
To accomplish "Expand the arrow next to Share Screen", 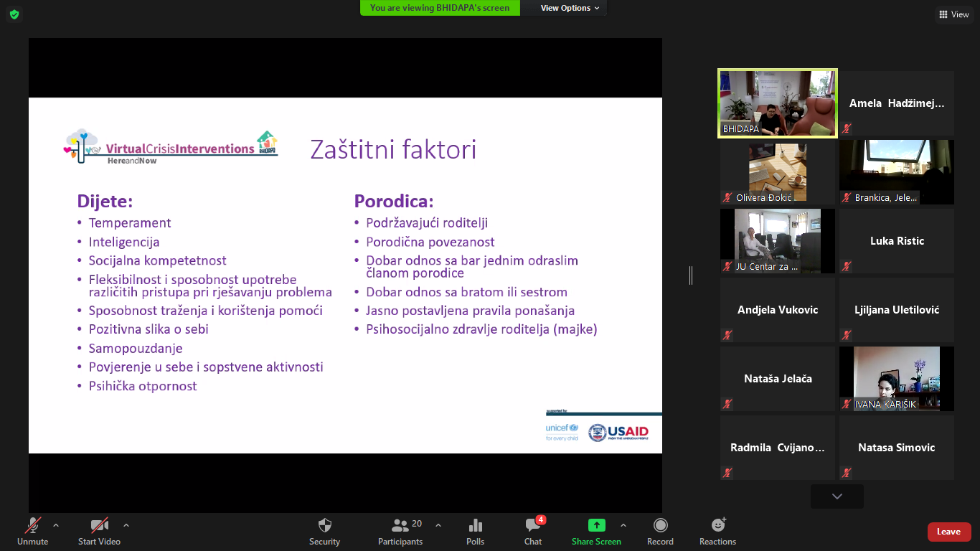I will pyautogui.click(x=623, y=525).
